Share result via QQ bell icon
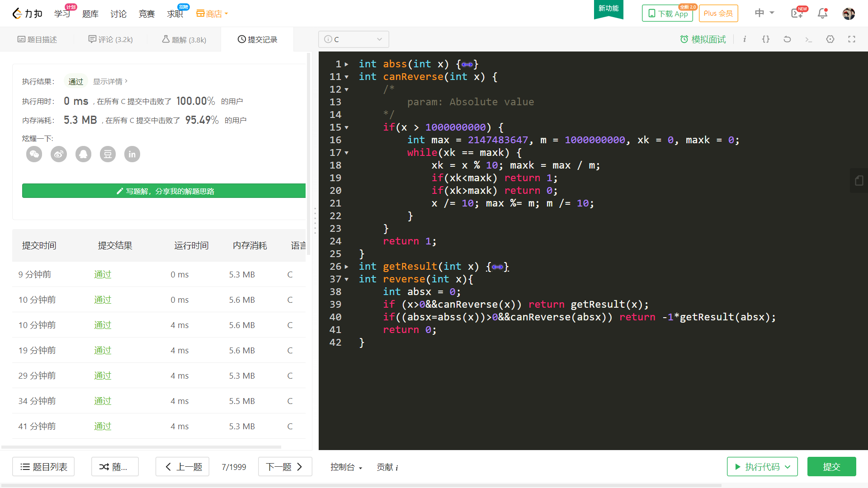This screenshot has height=488, width=868. [83, 155]
